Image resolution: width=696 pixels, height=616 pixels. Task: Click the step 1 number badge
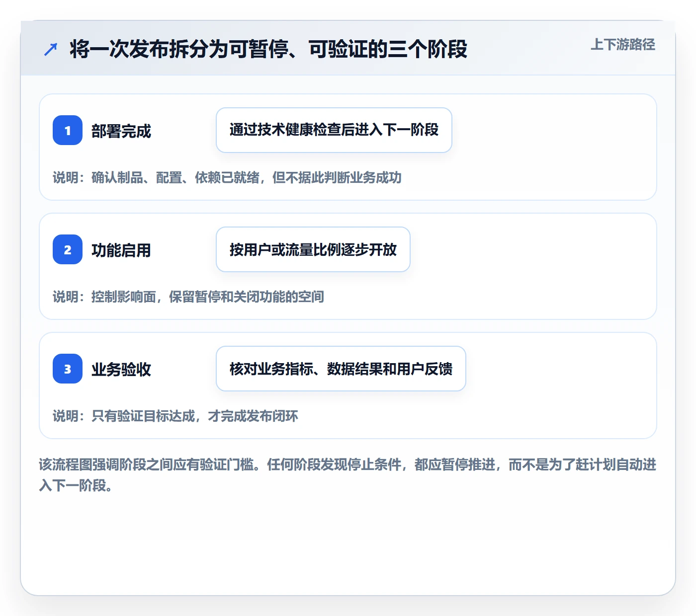[68, 130]
